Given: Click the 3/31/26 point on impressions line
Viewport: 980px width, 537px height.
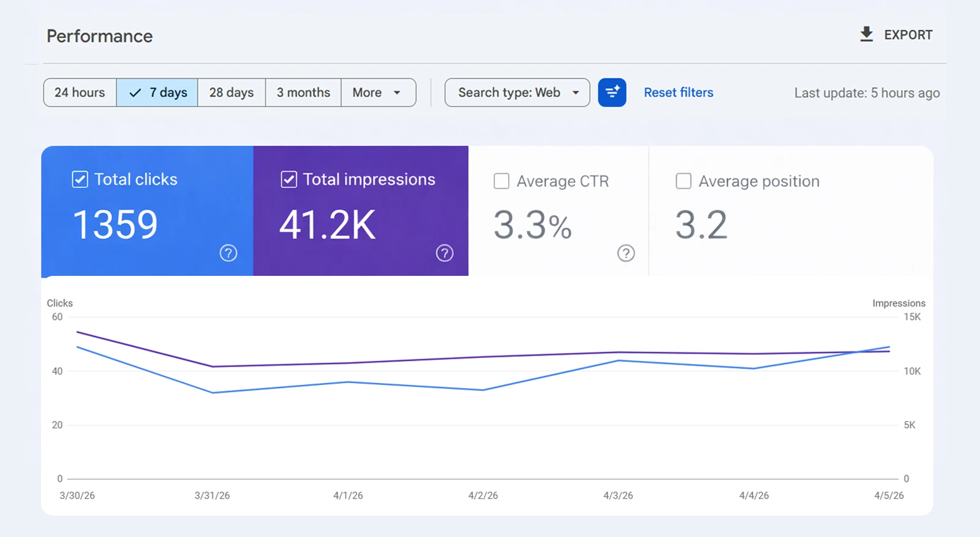Looking at the screenshot, I should (x=213, y=367).
